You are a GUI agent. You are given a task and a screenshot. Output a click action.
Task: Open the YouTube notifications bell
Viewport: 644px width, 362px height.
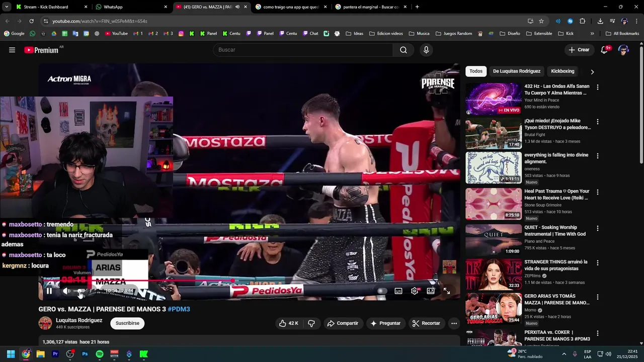[605, 50]
